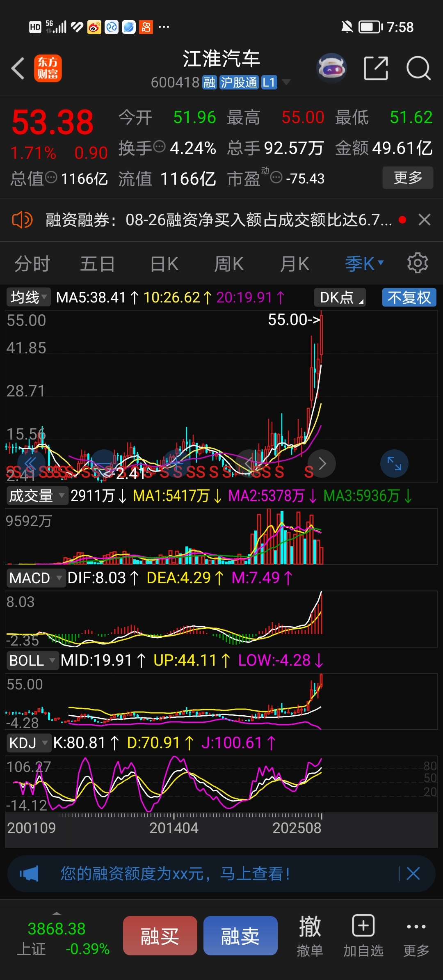443x980 pixels.
Task: Close the 融资额度 promotion banner
Action: click(x=413, y=874)
